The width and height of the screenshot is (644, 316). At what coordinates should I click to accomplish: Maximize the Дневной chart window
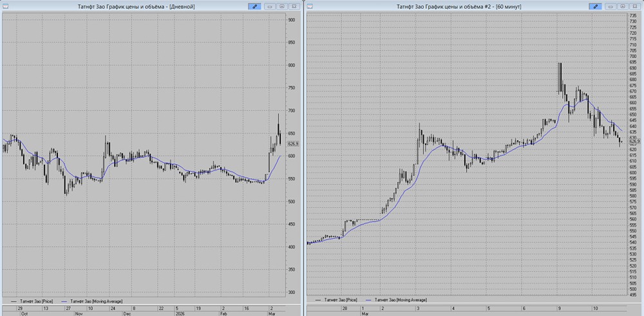pyautogui.click(x=282, y=6)
